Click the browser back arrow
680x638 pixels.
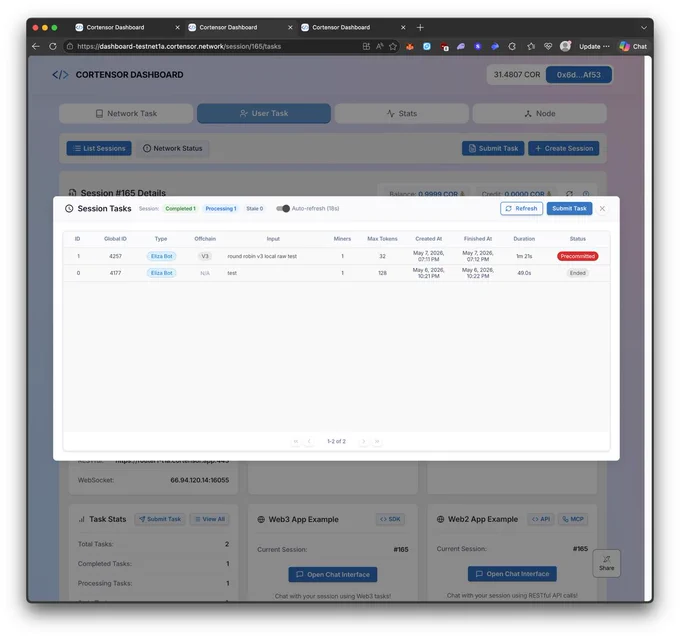coord(36,46)
